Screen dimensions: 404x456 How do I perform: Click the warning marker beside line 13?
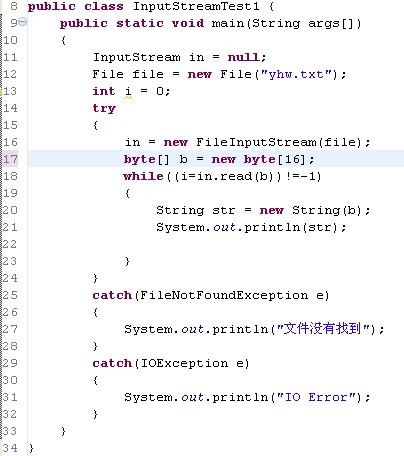(1, 91)
